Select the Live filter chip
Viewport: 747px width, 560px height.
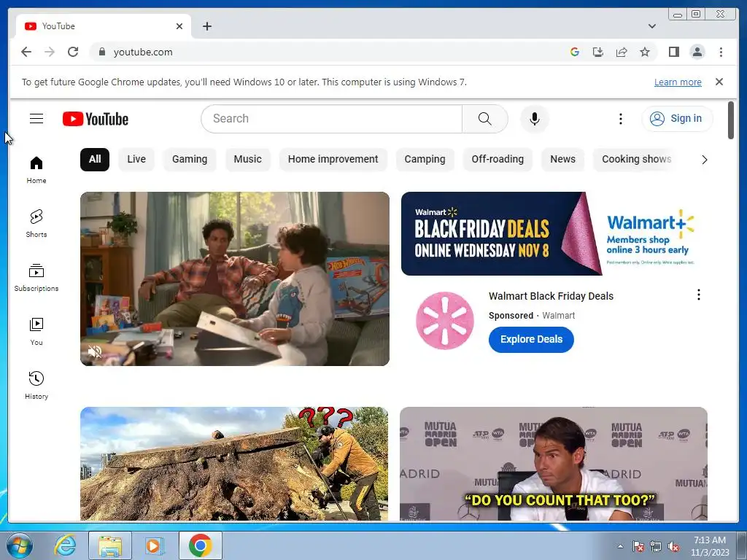tap(136, 159)
